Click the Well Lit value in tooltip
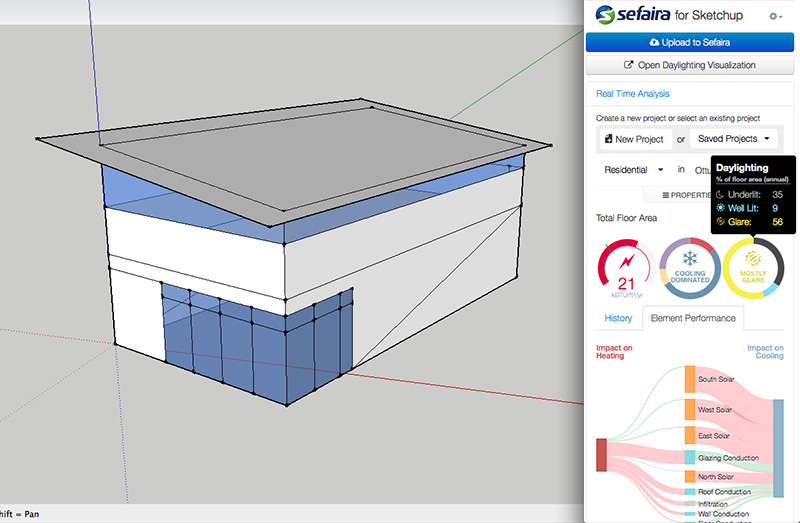Viewport: 800px width, 523px height. tap(775, 208)
